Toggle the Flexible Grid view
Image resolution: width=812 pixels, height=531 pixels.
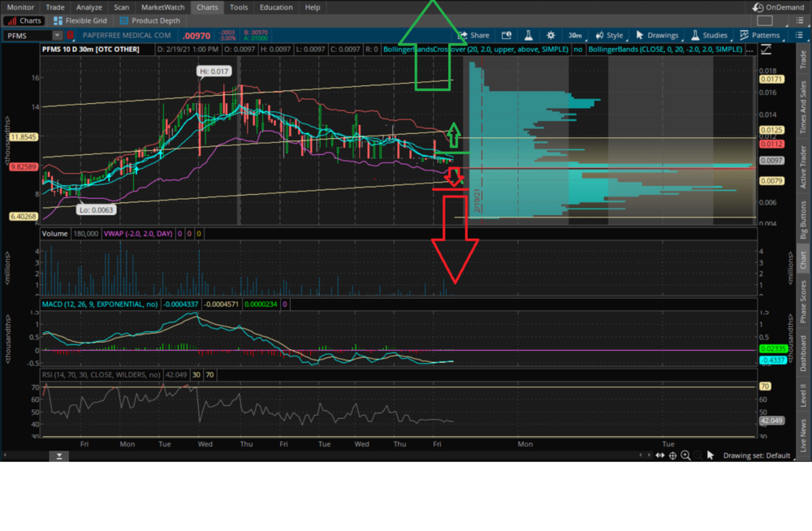pos(80,20)
